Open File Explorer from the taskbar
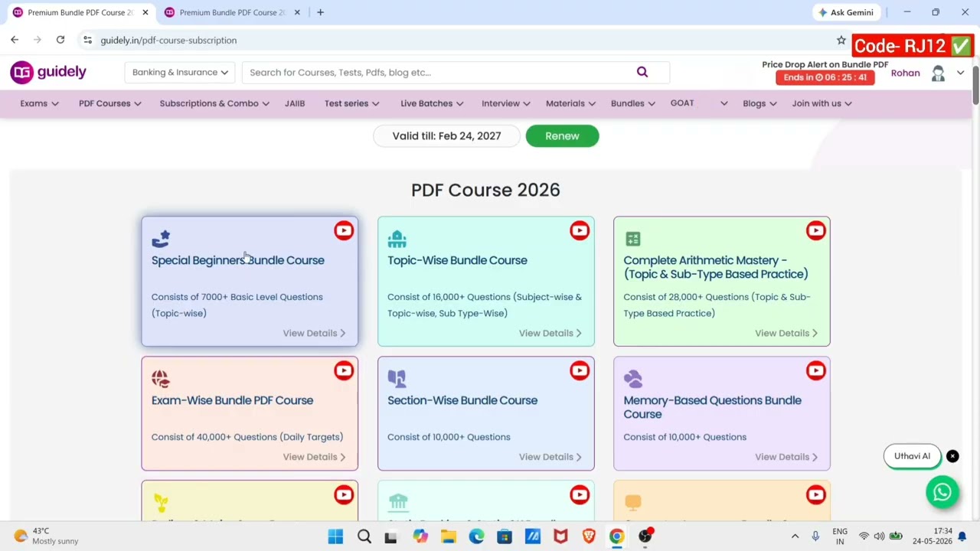Viewport: 980px width, 551px height. pos(448,536)
